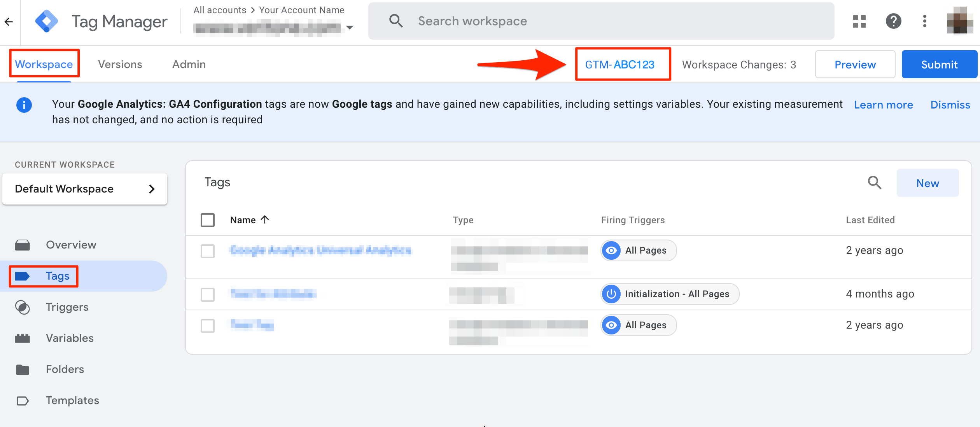Viewport: 980px width, 427px height.
Task: Switch to the Versions tab
Action: point(120,65)
